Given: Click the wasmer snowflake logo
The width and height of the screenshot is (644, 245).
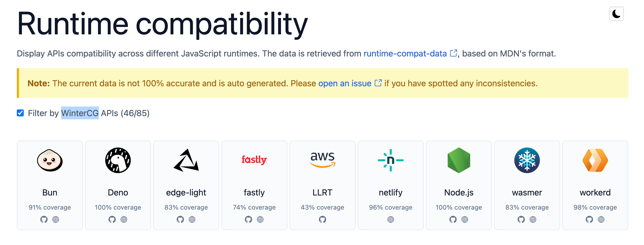Looking at the screenshot, I should click(x=527, y=160).
